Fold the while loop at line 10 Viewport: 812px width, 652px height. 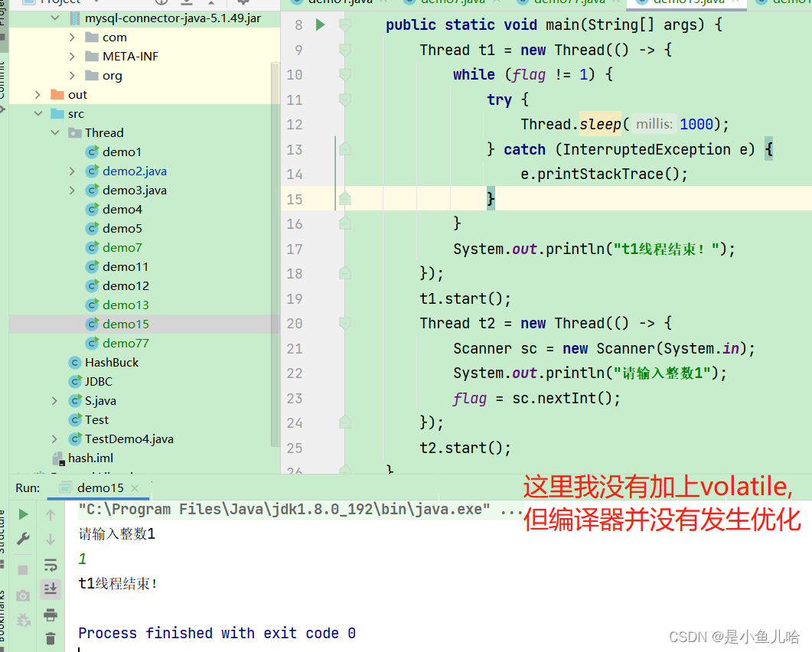(x=344, y=74)
